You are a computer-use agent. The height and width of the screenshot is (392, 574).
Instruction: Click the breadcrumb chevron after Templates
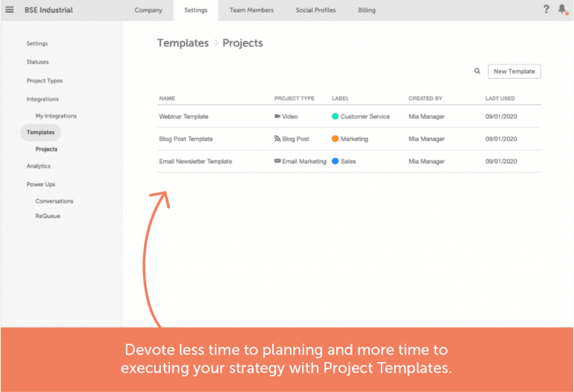[x=216, y=43]
